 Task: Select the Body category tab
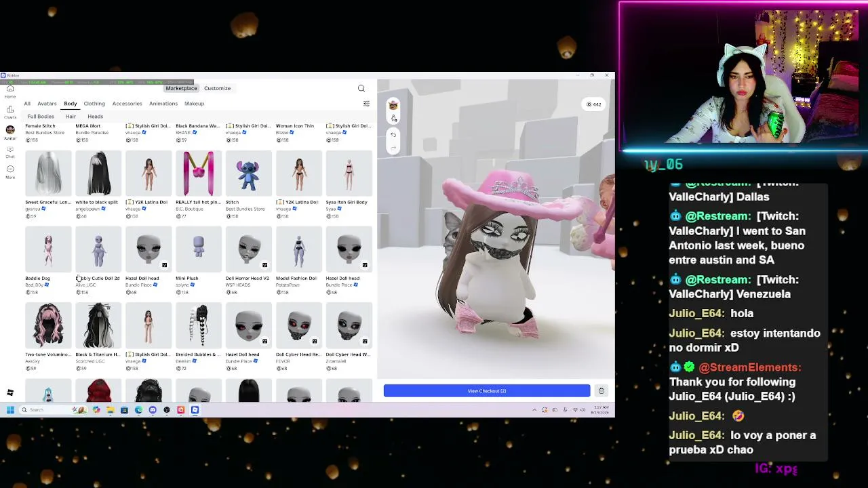click(70, 104)
